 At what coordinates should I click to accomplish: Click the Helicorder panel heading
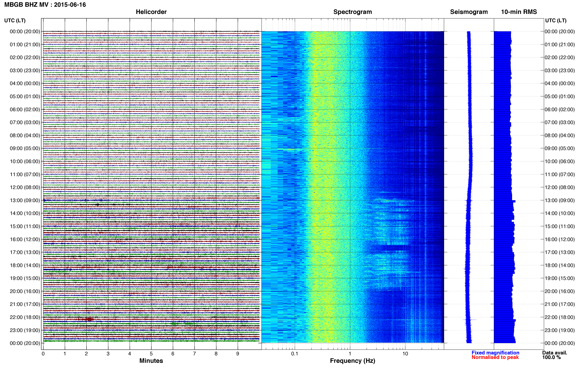(x=151, y=12)
